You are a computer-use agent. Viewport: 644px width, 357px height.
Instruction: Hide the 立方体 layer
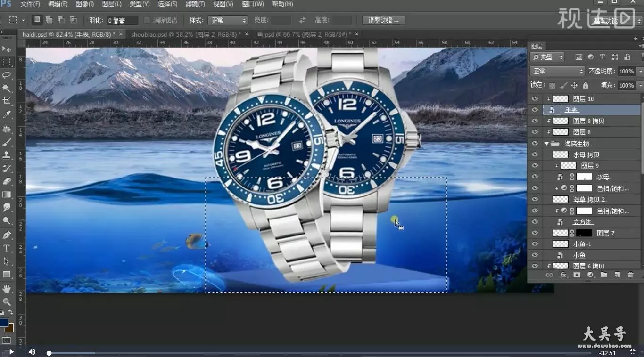pos(535,222)
